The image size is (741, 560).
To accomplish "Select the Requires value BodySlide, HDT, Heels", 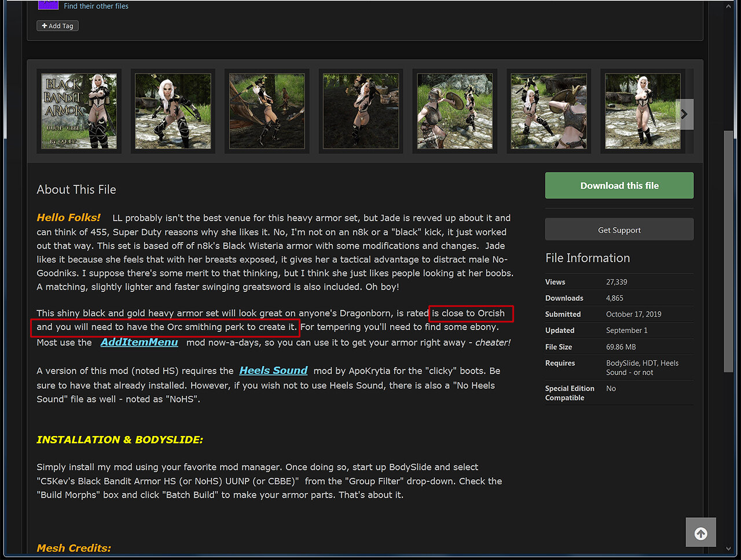I will (643, 368).
